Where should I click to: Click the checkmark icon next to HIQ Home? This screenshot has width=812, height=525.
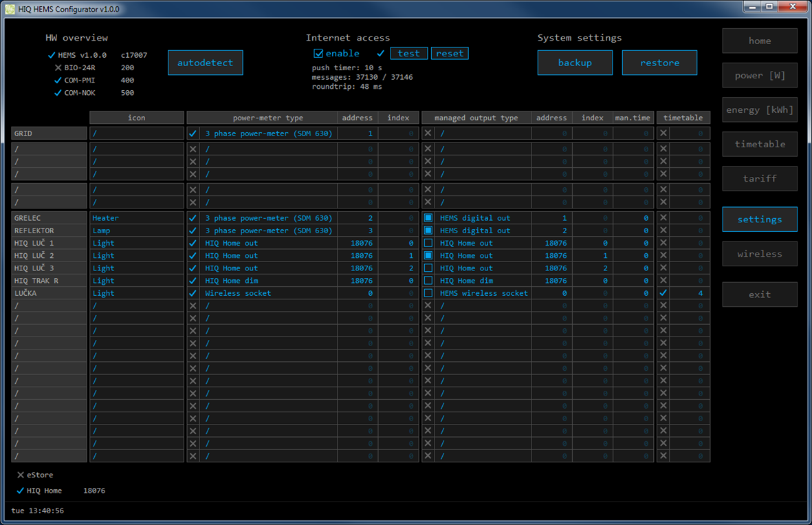pos(20,491)
